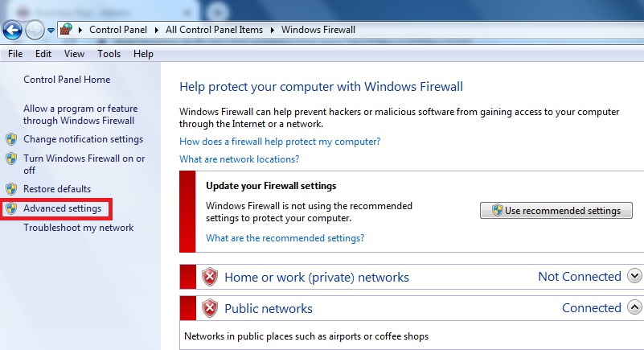The image size is (644, 350).
Task: Click shield icon beside Change notification settings
Action: point(11,139)
